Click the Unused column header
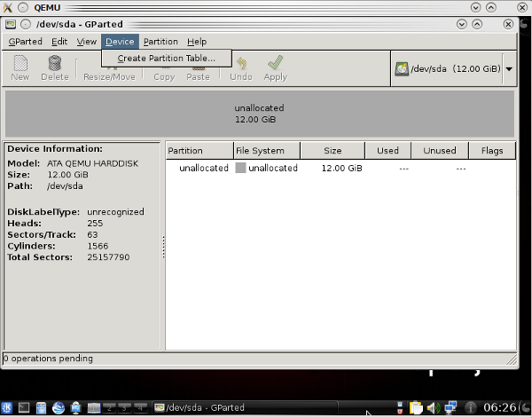This screenshot has width=532, height=418. point(440,150)
